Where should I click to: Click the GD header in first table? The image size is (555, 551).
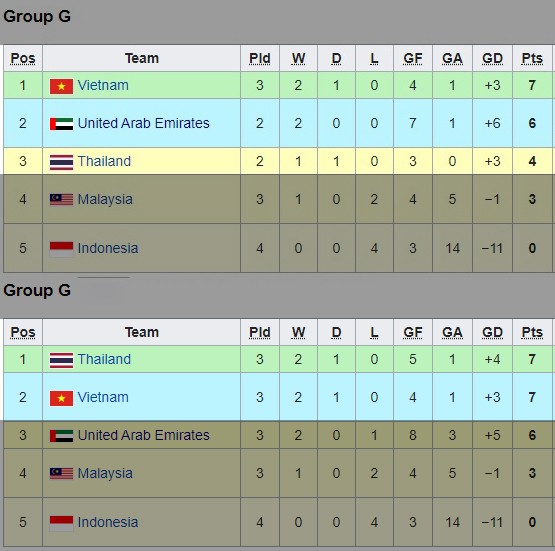492,58
